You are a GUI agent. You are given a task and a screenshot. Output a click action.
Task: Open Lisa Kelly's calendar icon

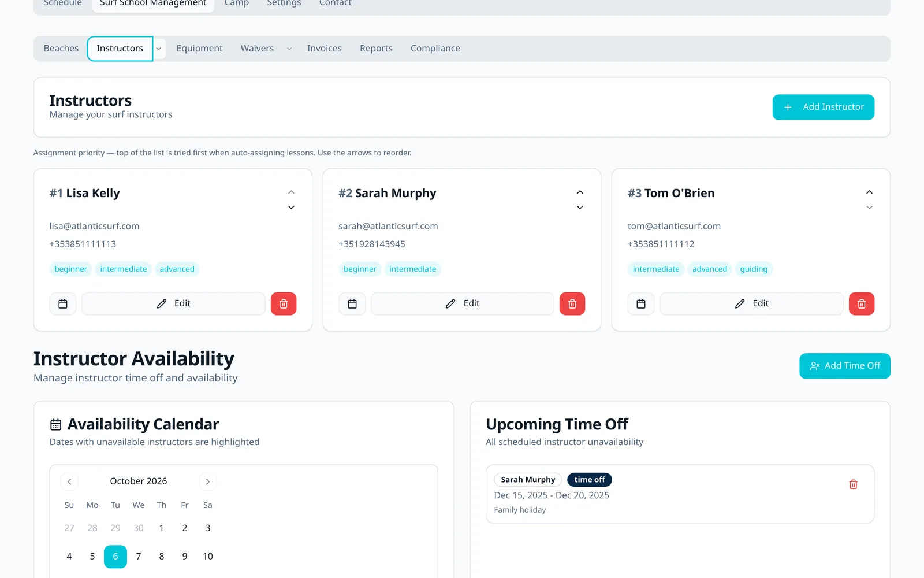pos(63,303)
